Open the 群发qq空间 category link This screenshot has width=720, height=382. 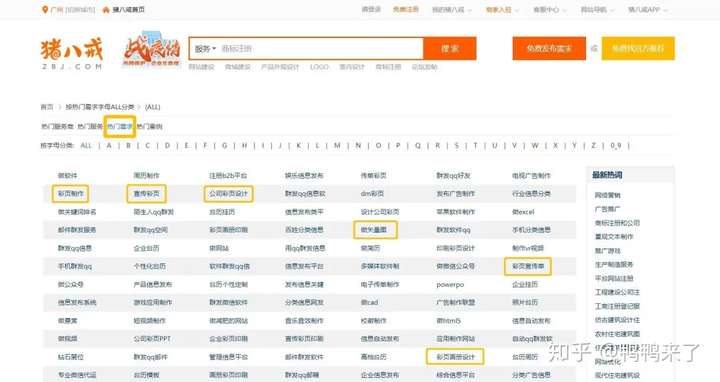point(151,230)
